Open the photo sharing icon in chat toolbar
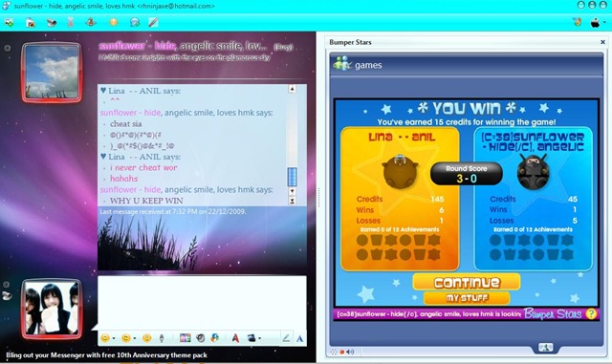Viewport: 612px width, 364px height. [x=185, y=338]
